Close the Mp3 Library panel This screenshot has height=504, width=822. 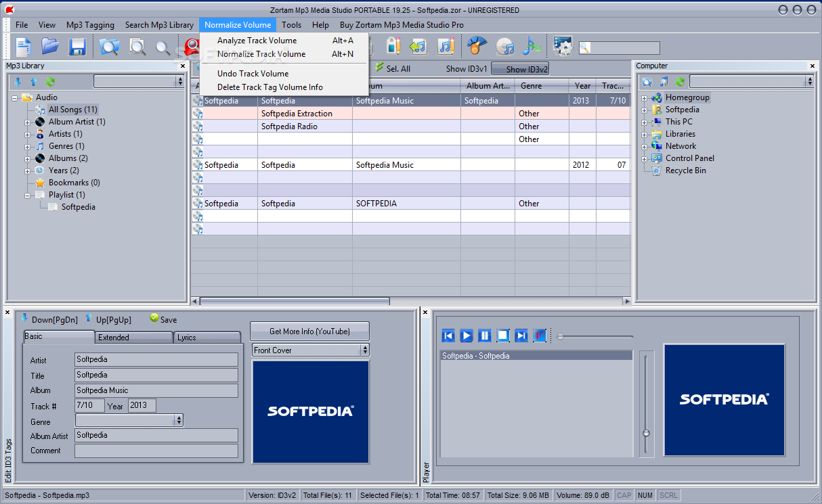[183, 66]
